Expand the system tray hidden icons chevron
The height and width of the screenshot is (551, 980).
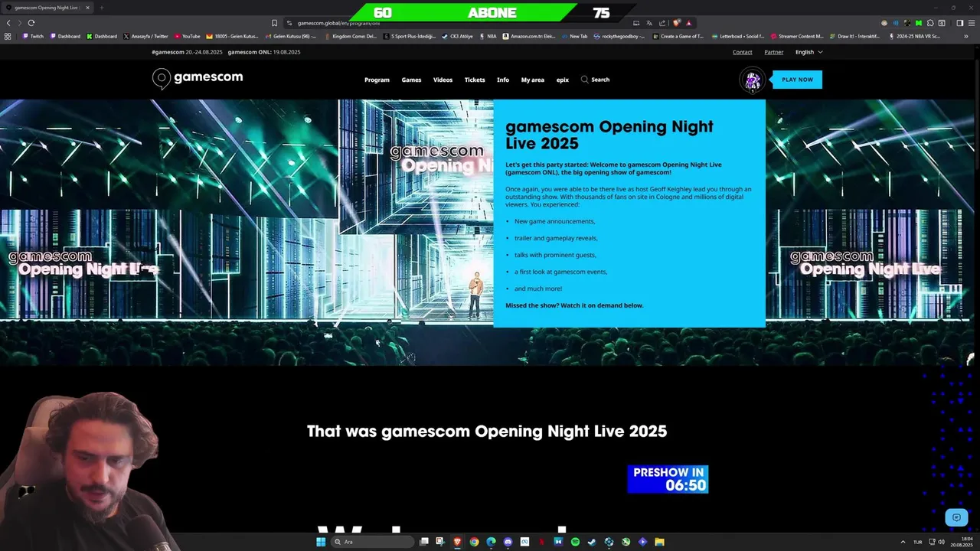903,542
